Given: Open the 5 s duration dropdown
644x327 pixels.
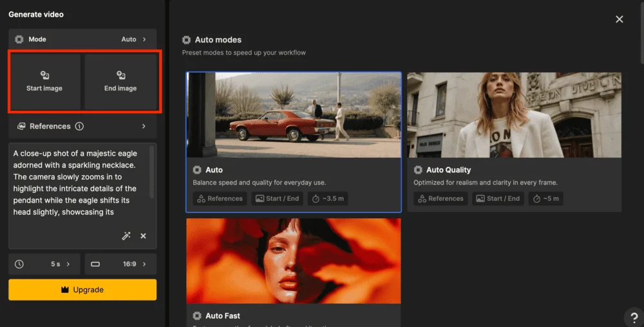Looking at the screenshot, I should point(44,264).
